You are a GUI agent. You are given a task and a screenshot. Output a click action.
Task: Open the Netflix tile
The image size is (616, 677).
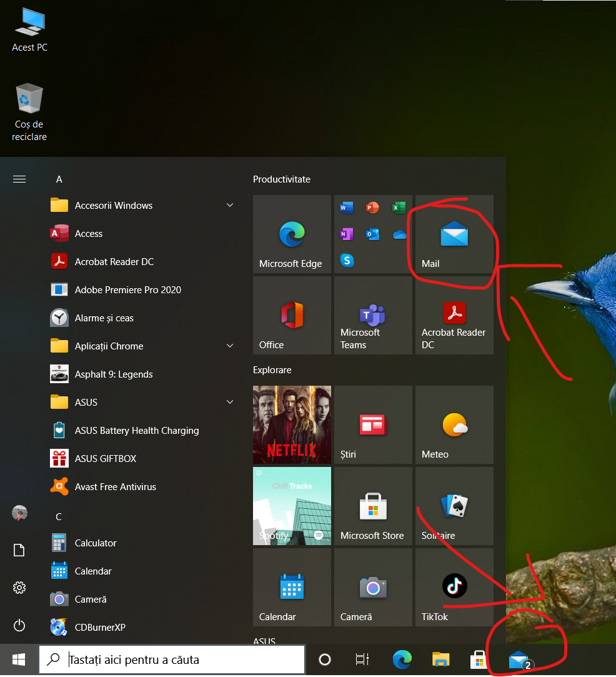click(292, 425)
